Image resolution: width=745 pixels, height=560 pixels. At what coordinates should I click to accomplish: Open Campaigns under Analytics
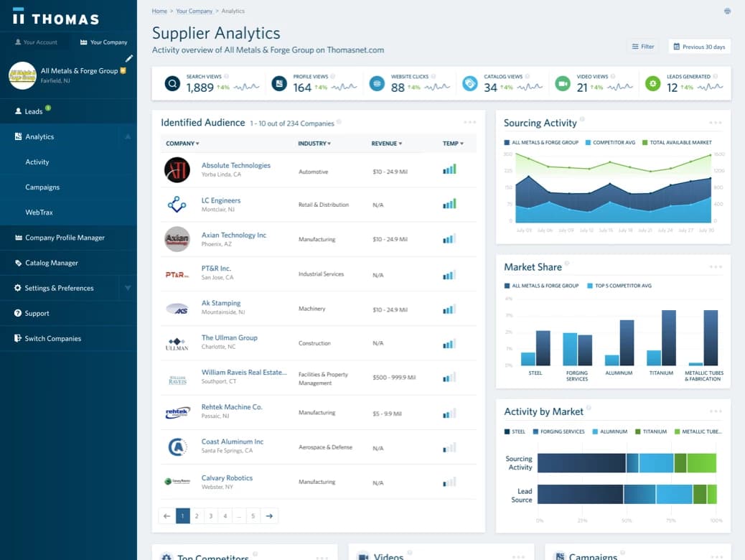[x=42, y=187]
